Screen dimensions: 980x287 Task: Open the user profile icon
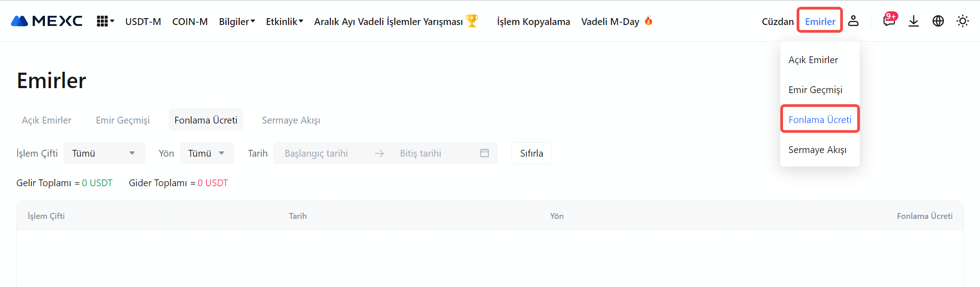[853, 21]
